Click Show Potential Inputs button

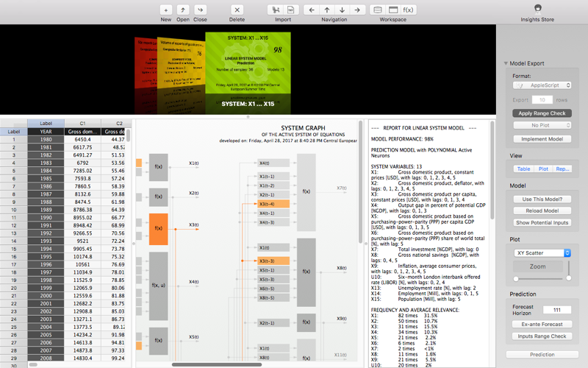542,223
